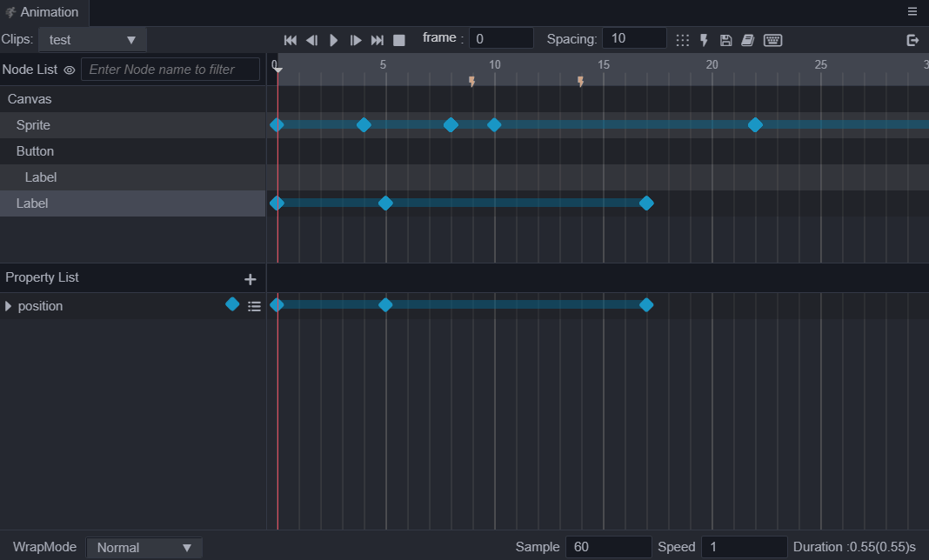Stop the animation playback
The height and width of the screenshot is (560, 929).
[399, 40]
